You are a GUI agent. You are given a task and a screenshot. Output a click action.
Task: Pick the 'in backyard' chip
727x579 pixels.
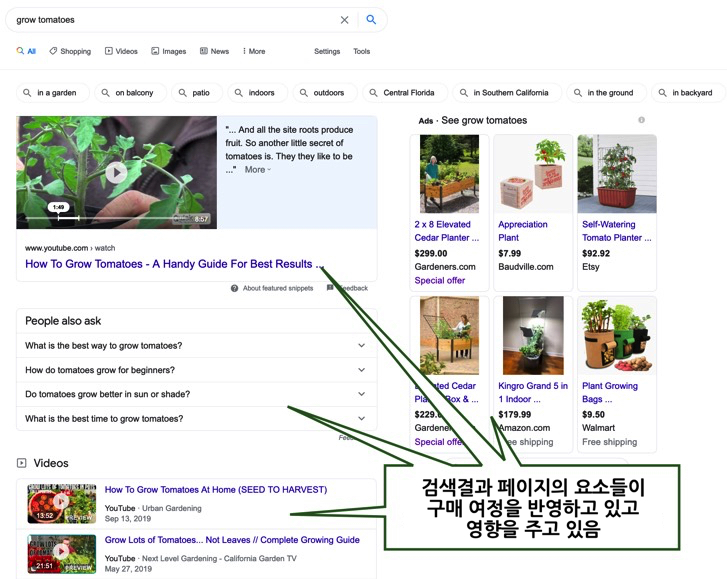[x=689, y=93]
